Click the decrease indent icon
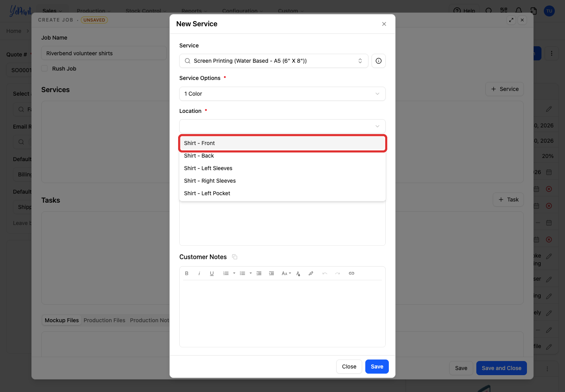Screen dimensions: 565x392 [259, 274]
